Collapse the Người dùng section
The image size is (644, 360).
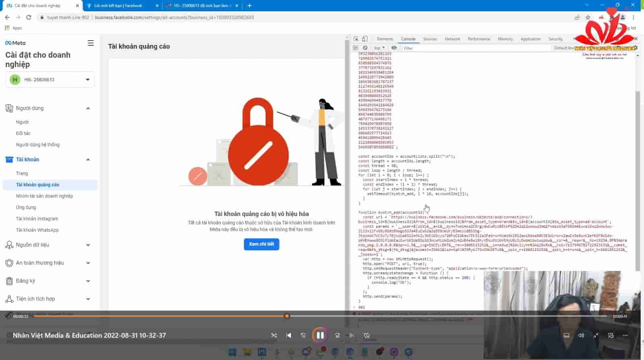pos(88,108)
